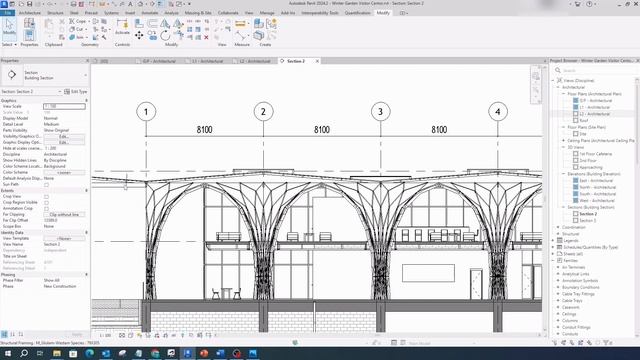Toggle the East - Architectural checkbox
The width and height of the screenshot is (640, 360).
point(576,180)
